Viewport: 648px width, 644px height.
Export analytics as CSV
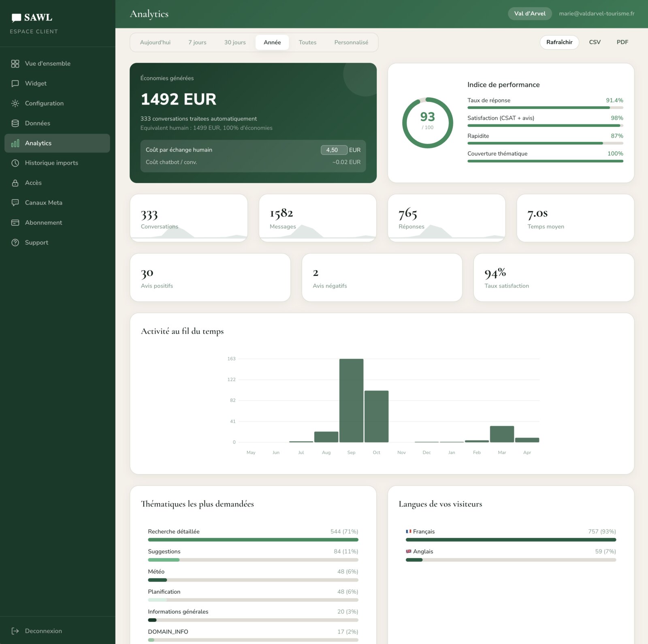point(595,42)
